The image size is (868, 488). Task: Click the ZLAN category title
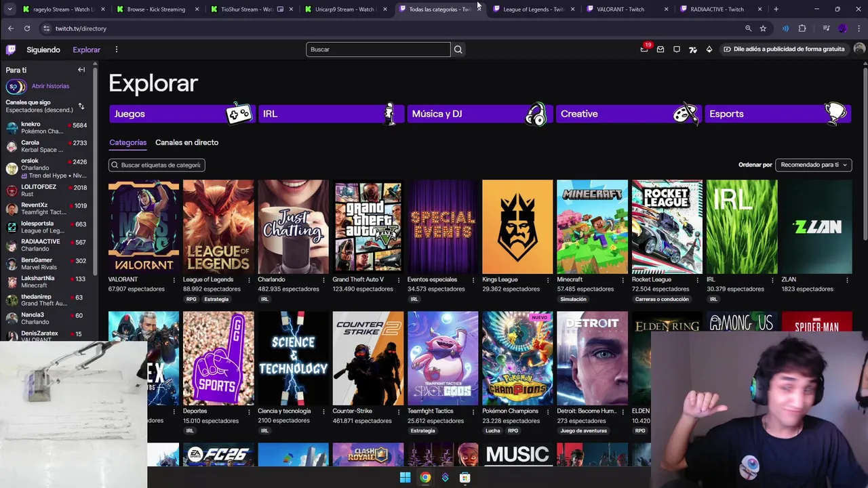pyautogui.click(x=789, y=279)
